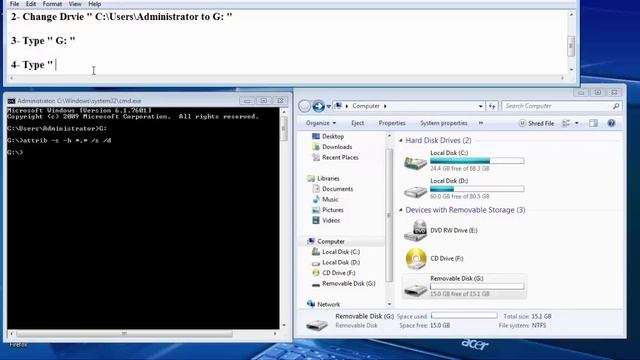Click Firefox taskbar item
Screen dimensions: 640x360
pos(18,345)
